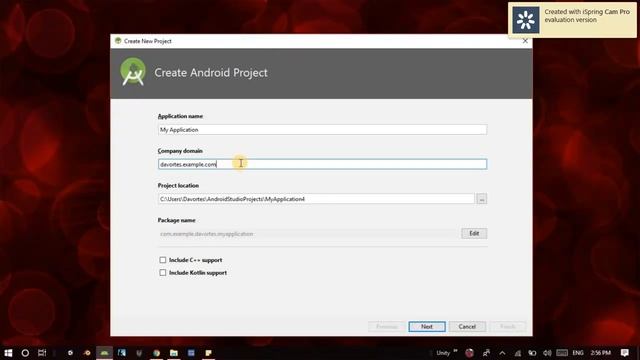Open network status icon in tray
Screen dimensions: 640x360
(x=518, y=353)
